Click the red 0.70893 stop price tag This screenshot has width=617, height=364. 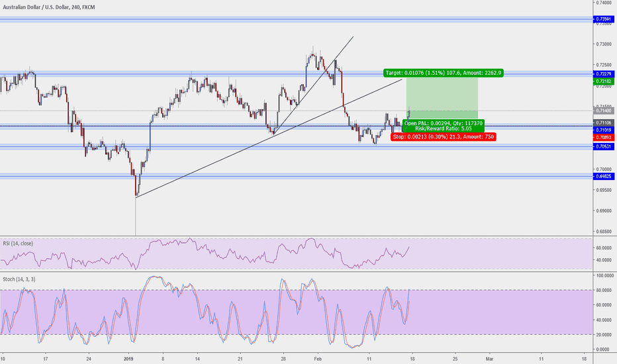[604, 138]
